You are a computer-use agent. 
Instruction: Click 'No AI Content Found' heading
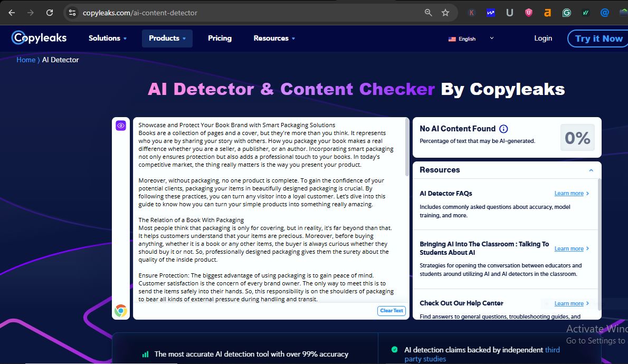tap(458, 129)
